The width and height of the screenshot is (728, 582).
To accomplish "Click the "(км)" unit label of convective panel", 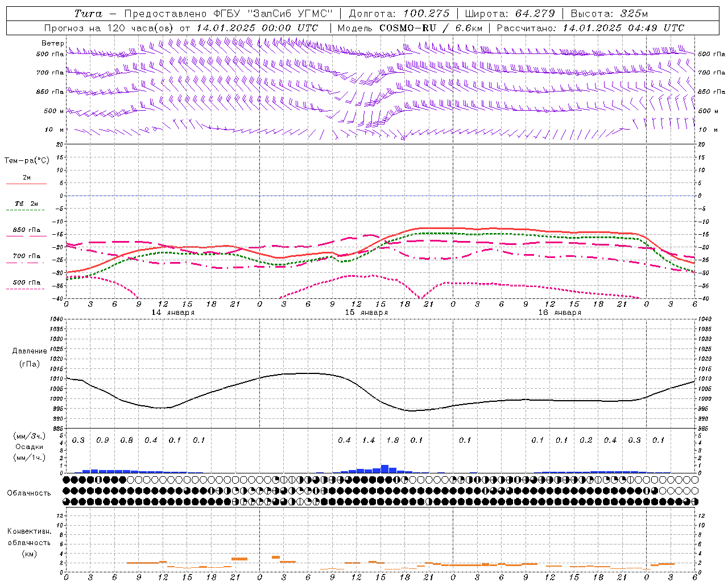I will point(29,554).
